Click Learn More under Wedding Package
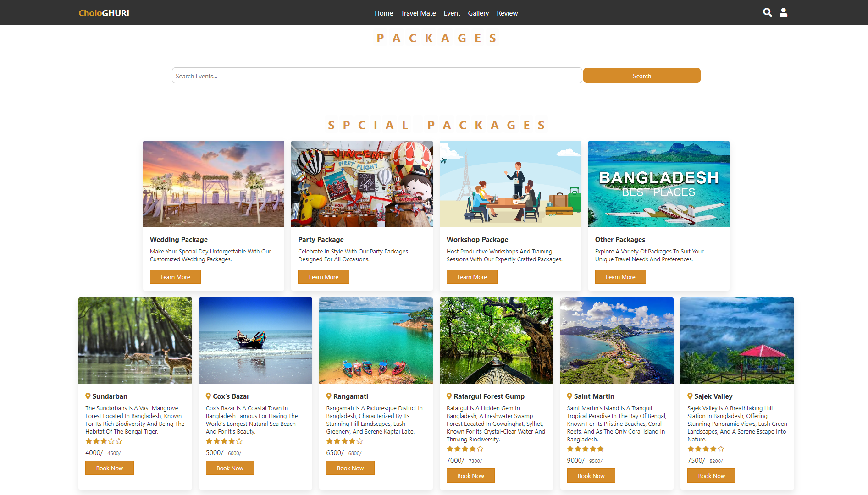 pos(175,276)
